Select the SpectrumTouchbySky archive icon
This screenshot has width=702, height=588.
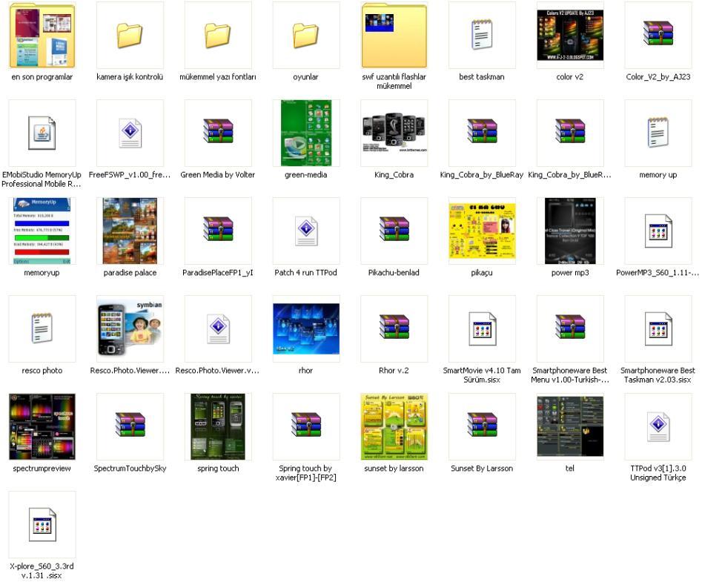(130, 425)
